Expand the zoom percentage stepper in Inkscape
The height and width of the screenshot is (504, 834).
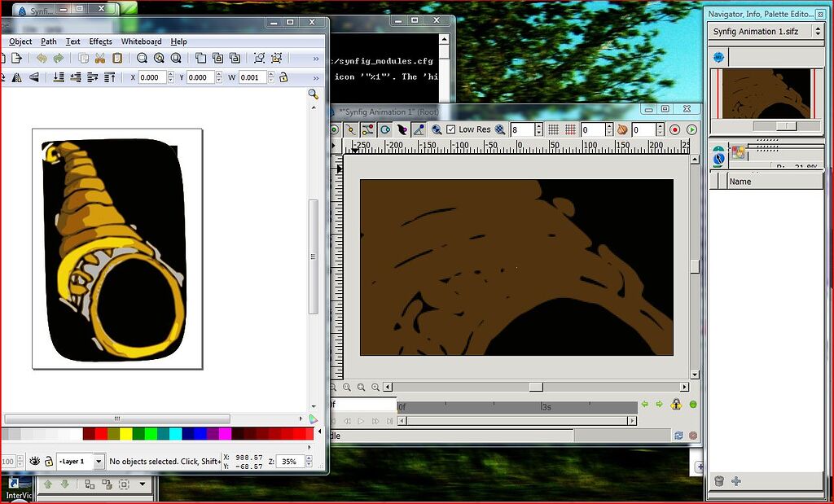coord(308,462)
